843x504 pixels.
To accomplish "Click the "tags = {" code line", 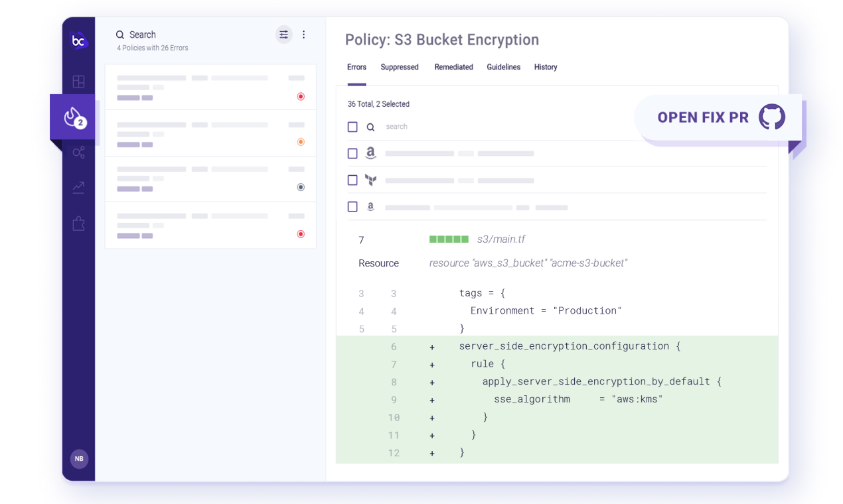I will [x=482, y=293].
